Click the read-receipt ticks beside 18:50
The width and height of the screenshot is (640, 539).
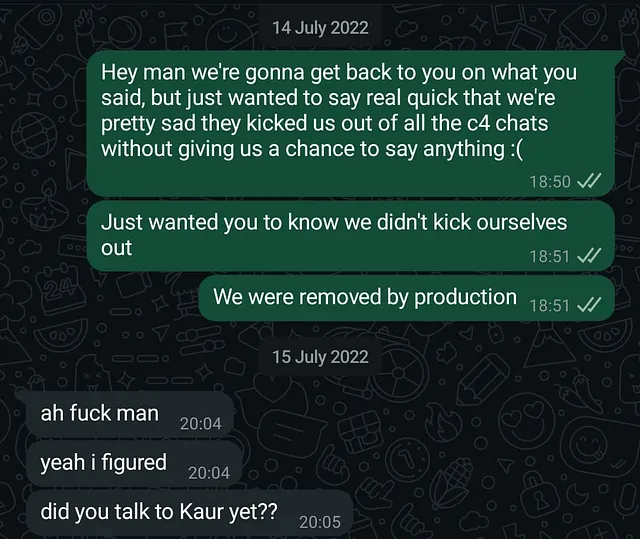coord(589,181)
